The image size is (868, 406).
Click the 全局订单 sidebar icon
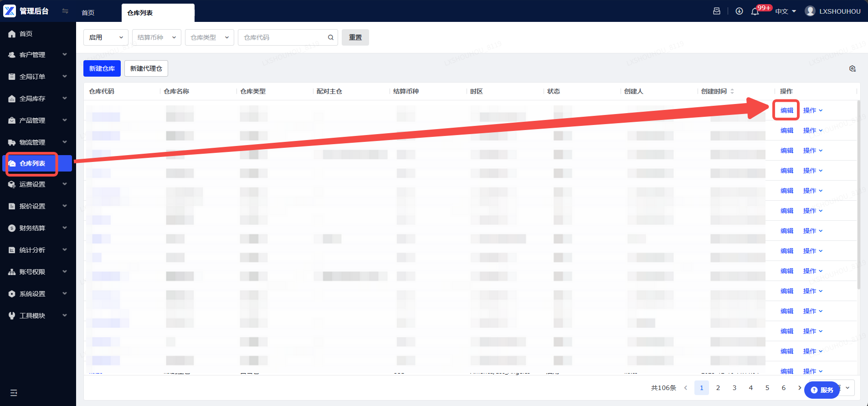12,77
